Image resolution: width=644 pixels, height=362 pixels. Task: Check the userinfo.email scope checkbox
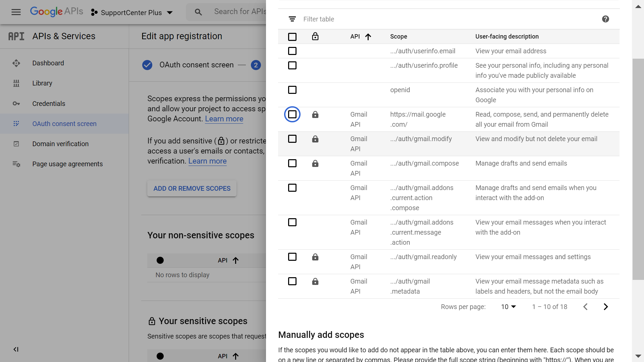coord(292,51)
